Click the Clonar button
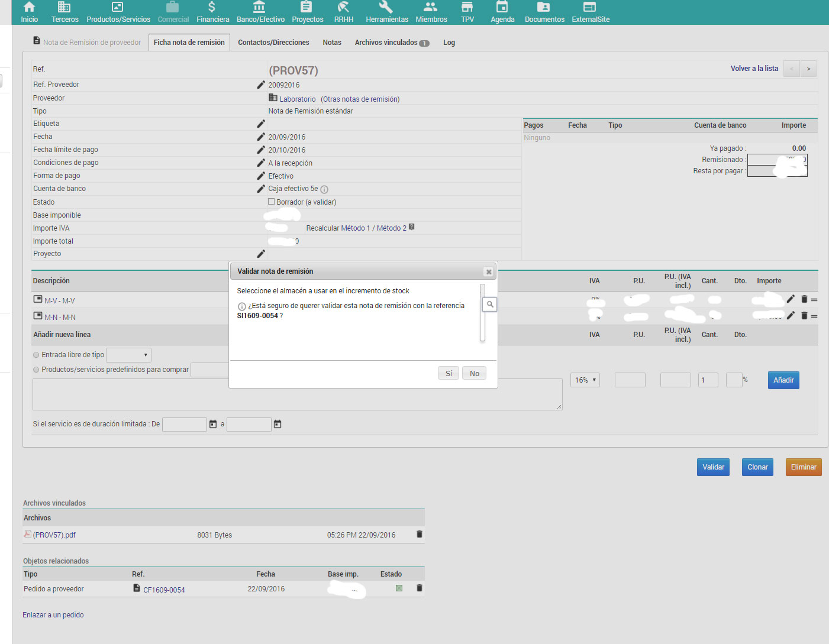This screenshot has width=829, height=644. (757, 467)
